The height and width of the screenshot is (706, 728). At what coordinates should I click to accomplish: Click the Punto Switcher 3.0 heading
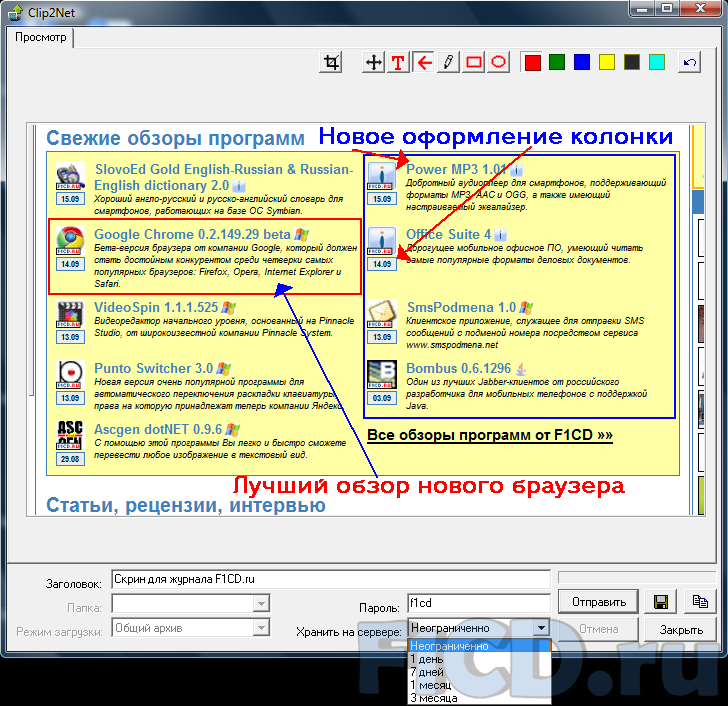coord(154,368)
